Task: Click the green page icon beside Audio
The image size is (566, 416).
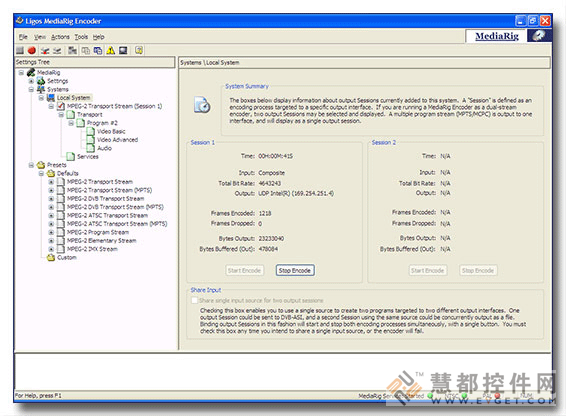Action: point(91,148)
